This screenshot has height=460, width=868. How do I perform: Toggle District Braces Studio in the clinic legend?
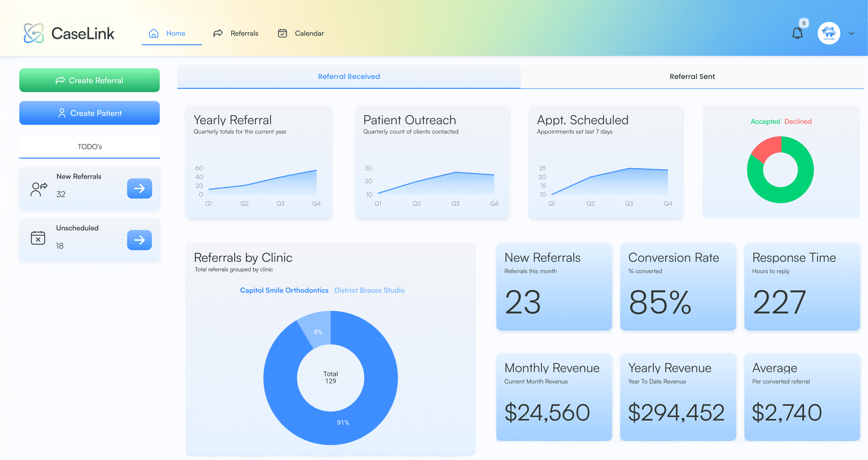point(369,290)
